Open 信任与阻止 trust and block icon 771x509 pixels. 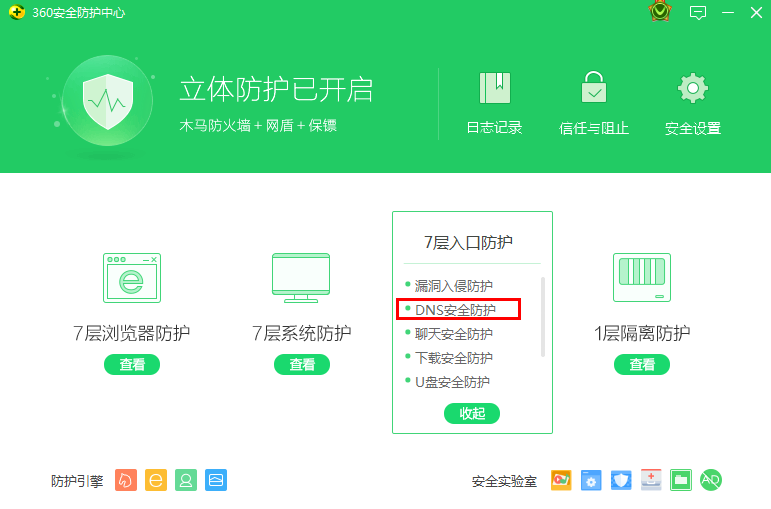pos(593,87)
